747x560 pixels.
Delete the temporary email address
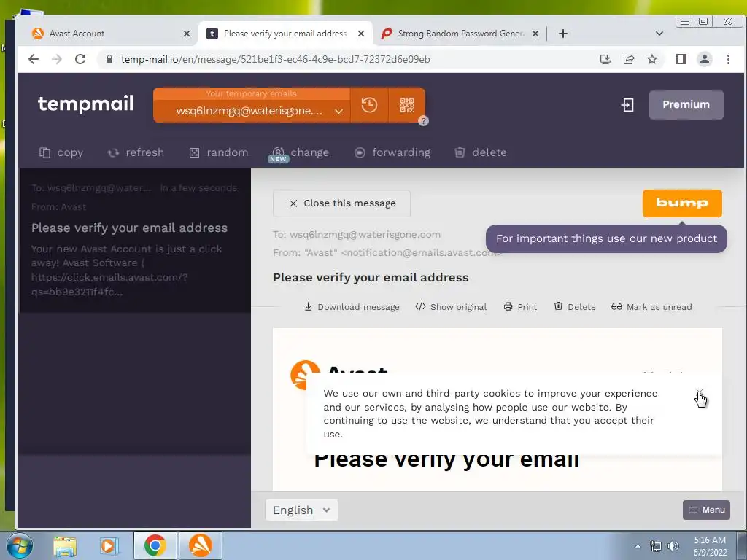(x=481, y=152)
